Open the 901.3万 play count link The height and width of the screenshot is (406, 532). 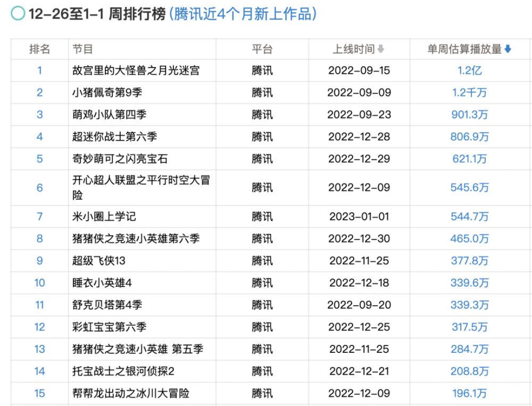(x=470, y=115)
